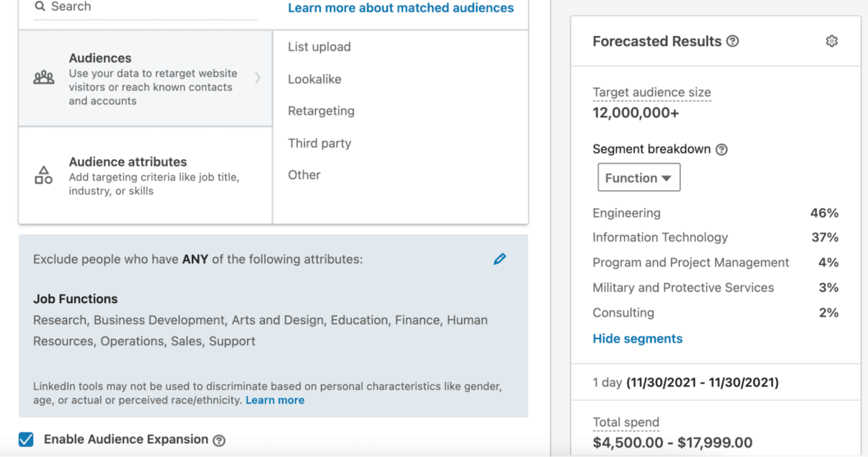Choose Lookalike from the audience list
The height and width of the screenshot is (457, 868).
[315, 79]
